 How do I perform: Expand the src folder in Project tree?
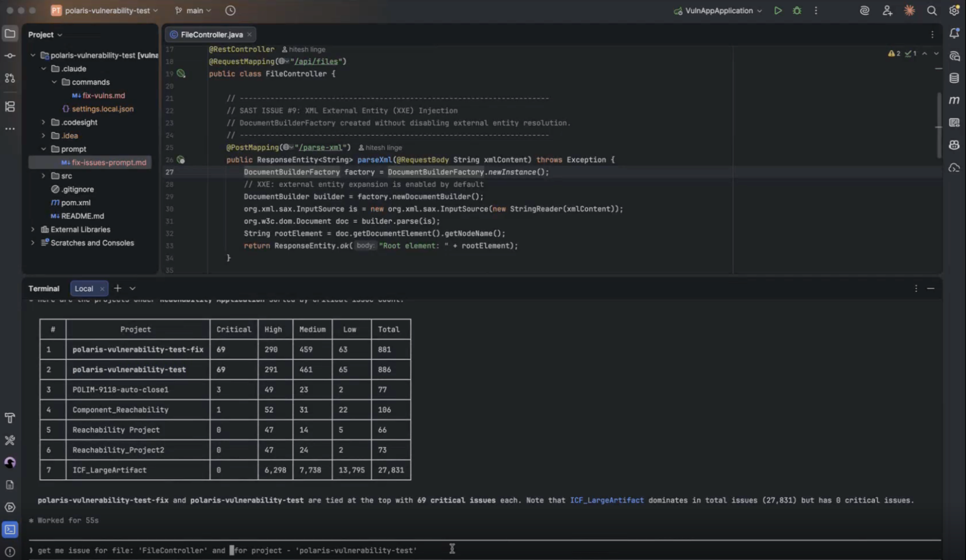[x=43, y=176]
